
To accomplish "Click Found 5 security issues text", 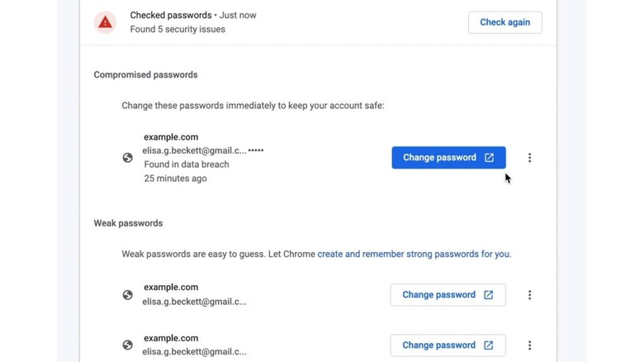I will pos(178,29).
